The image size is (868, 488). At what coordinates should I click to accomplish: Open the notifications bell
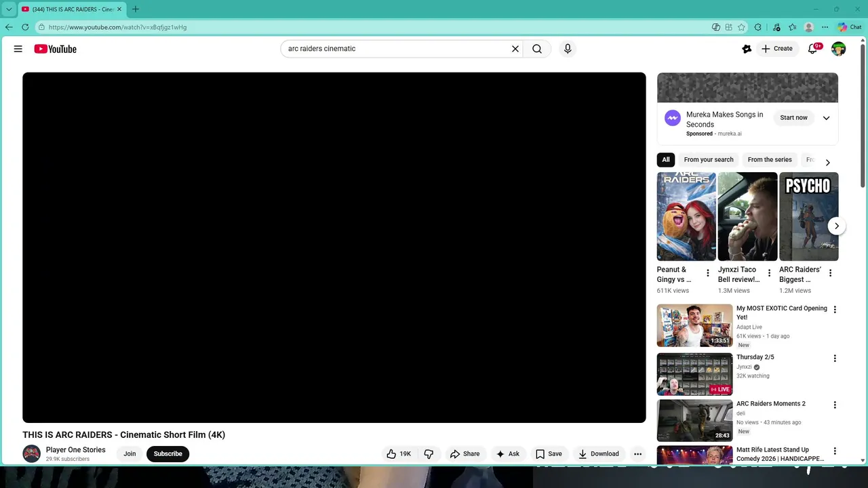pyautogui.click(x=812, y=49)
